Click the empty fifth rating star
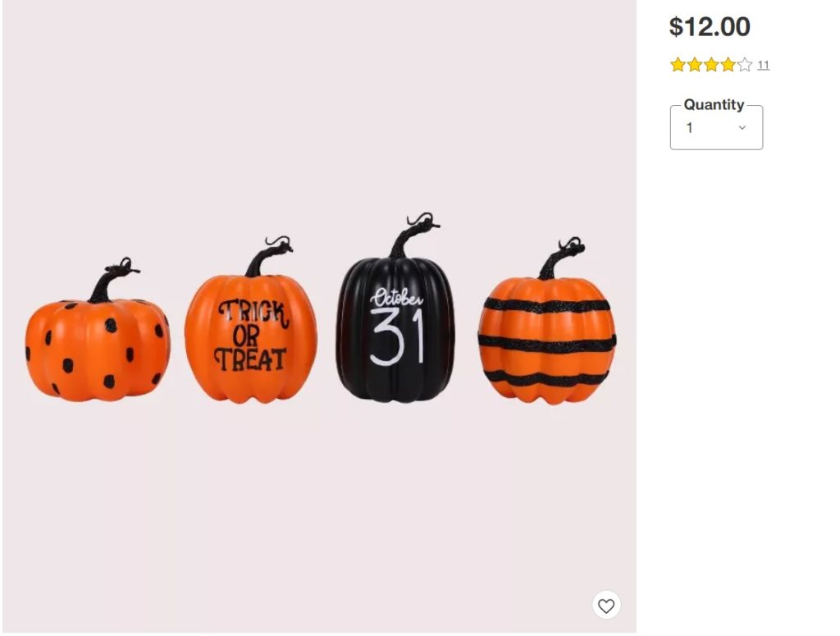840x636 pixels. coord(745,65)
